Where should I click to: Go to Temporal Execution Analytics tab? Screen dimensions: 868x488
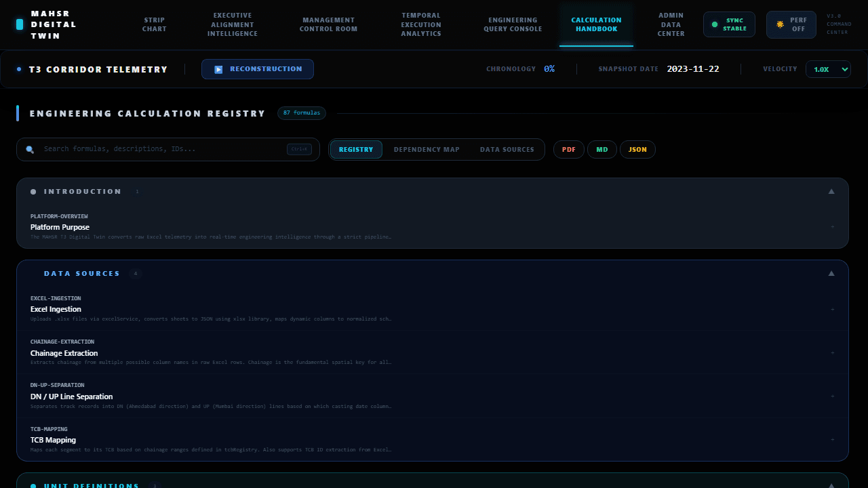point(421,24)
